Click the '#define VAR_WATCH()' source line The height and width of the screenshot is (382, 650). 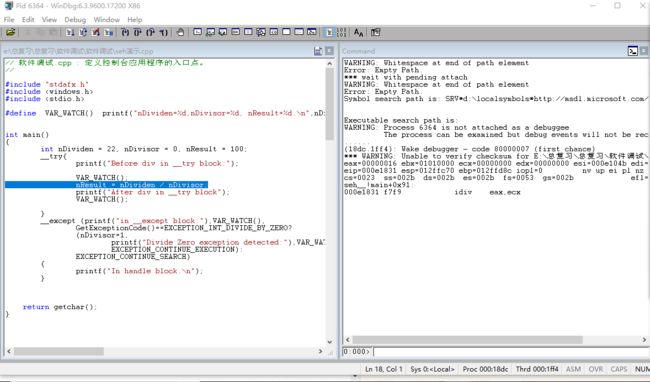[165, 113]
